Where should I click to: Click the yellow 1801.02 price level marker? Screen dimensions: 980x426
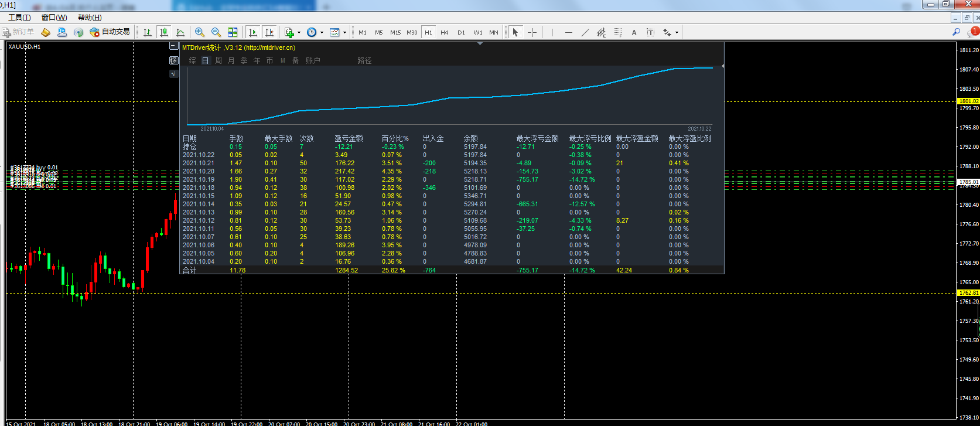[x=968, y=101]
